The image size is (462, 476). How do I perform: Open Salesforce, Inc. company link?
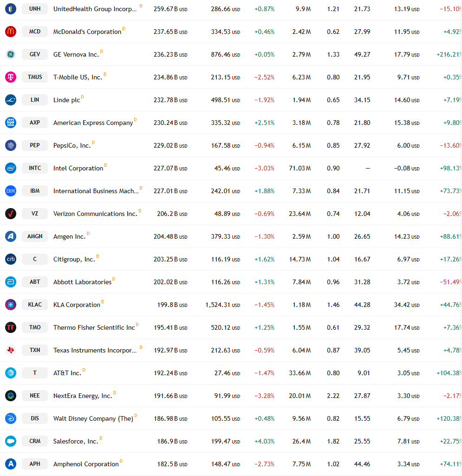click(x=76, y=441)
